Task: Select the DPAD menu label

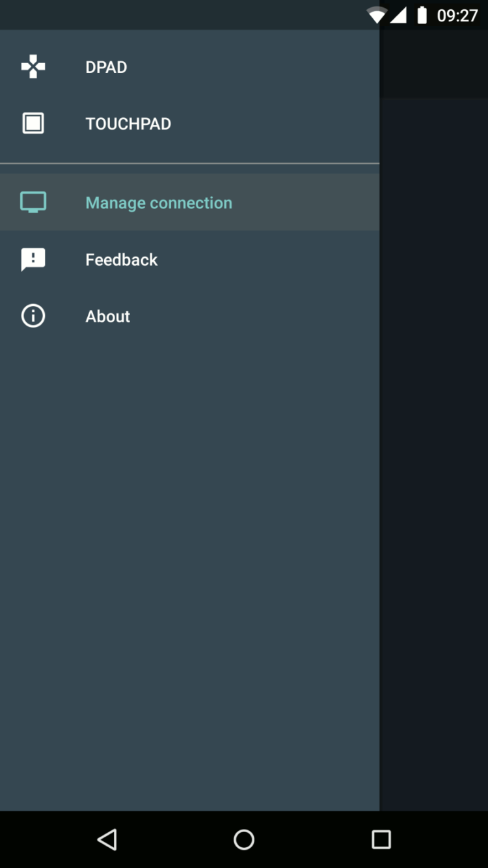Action: [106, 67]
